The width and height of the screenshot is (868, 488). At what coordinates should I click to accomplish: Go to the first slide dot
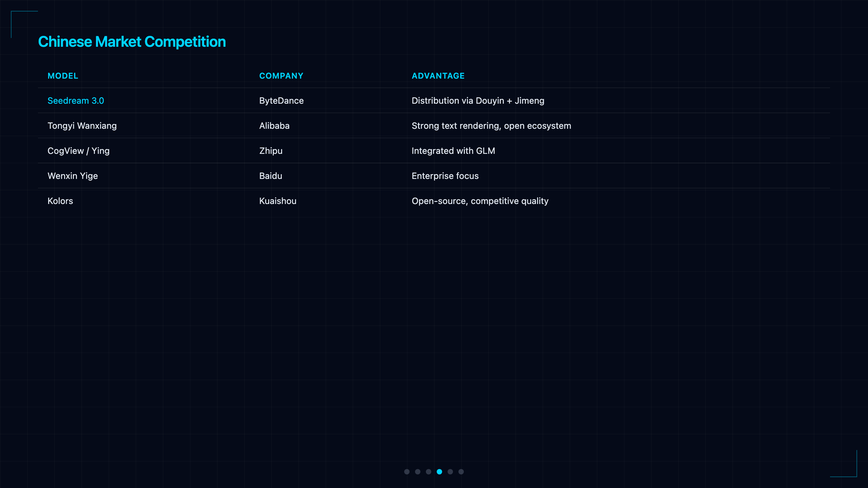(407, 472)
